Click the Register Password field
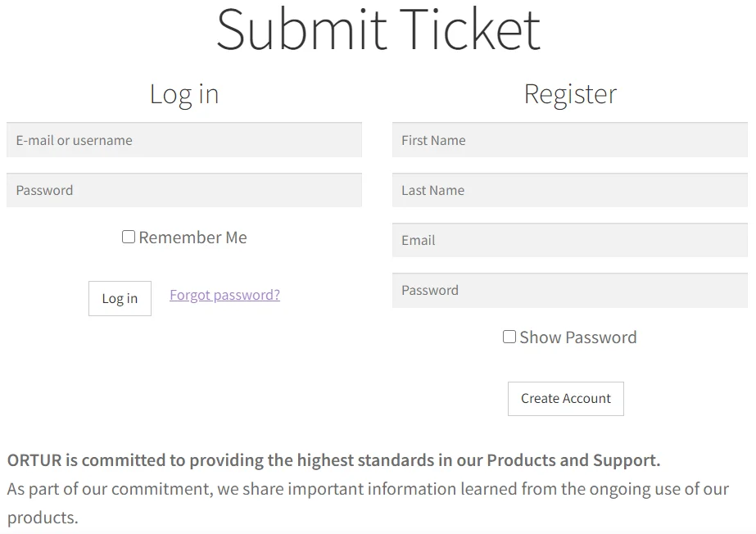The image size is (756, 534). click(x=569, y=290)
